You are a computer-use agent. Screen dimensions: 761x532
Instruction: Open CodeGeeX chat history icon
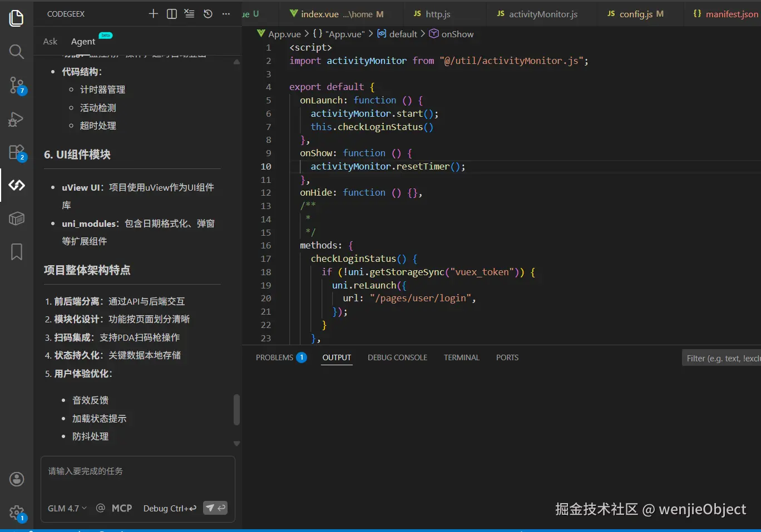(207, 13)
